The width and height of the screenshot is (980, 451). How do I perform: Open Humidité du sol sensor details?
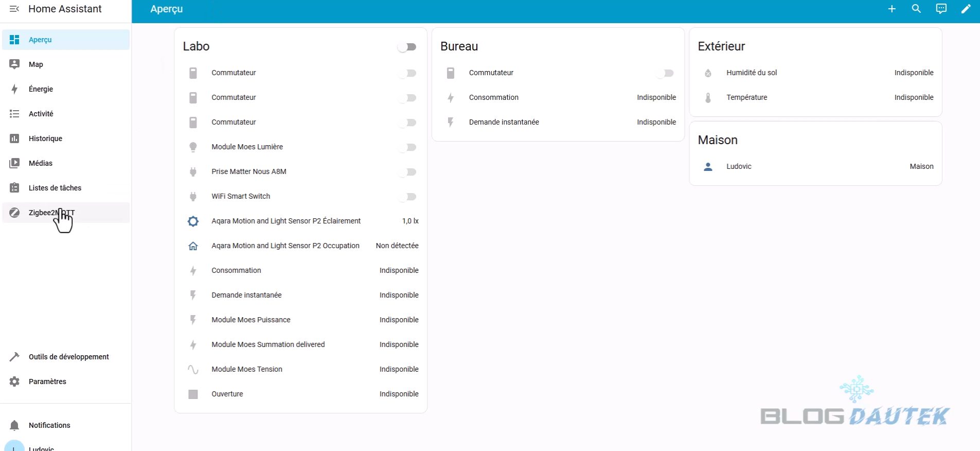coord(752,73)
